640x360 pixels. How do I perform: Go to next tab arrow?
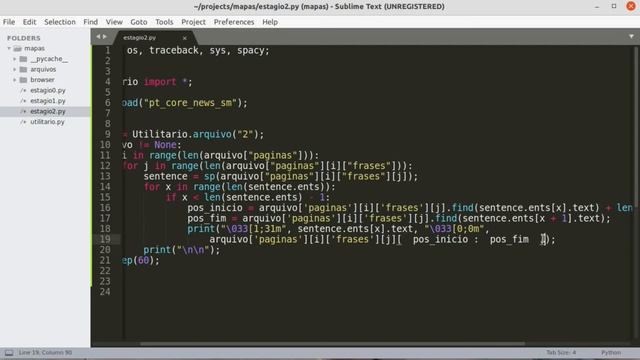point(105,37)
